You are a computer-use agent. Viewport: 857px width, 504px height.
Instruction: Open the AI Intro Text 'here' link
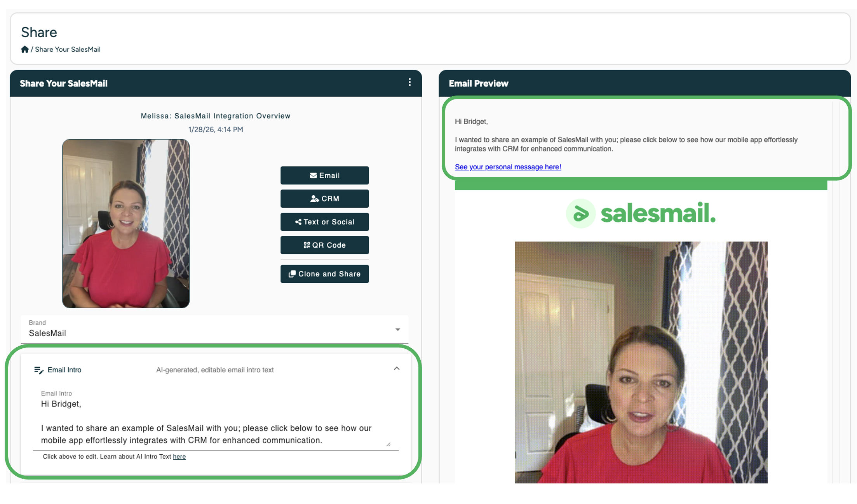tap(179, 457)
